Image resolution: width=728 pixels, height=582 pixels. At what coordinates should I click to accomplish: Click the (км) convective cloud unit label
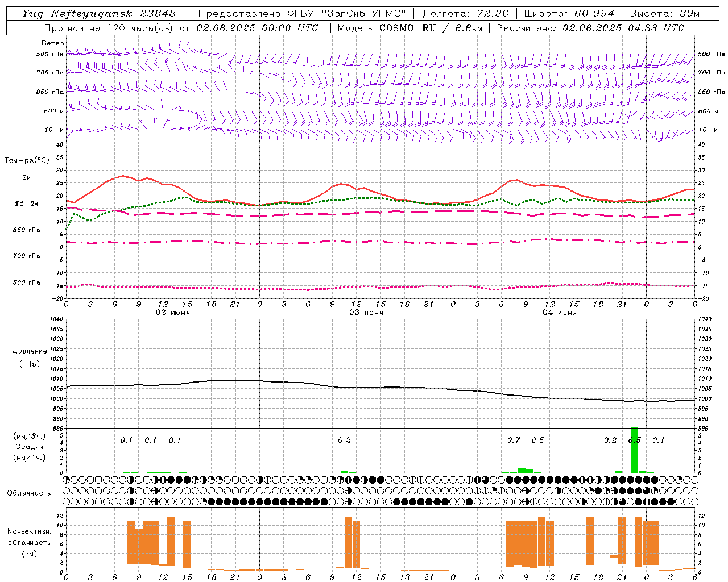pyautogui.click(x=29, y=554)
